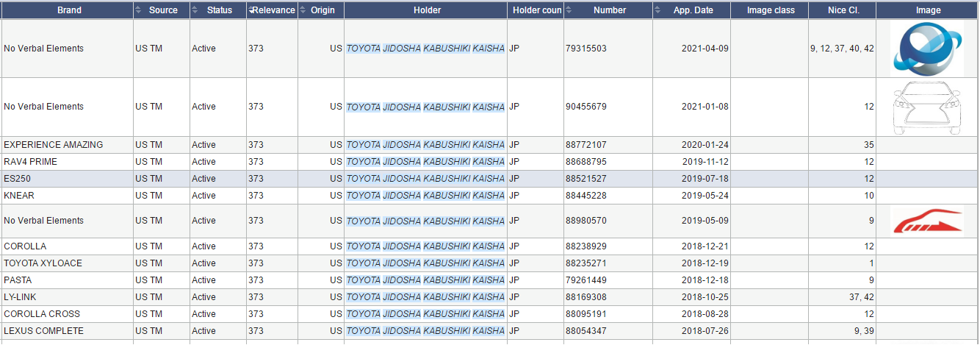Click holder name in the PASTA row
The image size is (980, 345).
[x=425, y=280]
